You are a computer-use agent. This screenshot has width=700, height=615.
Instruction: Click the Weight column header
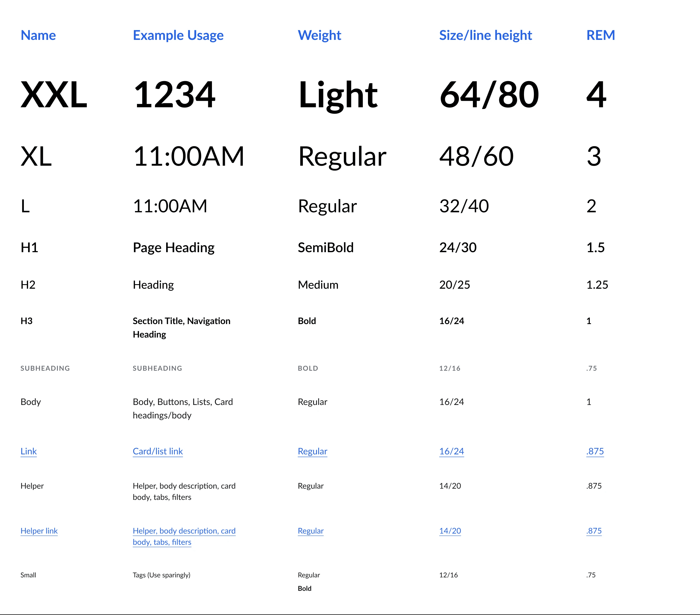[319, 35]
